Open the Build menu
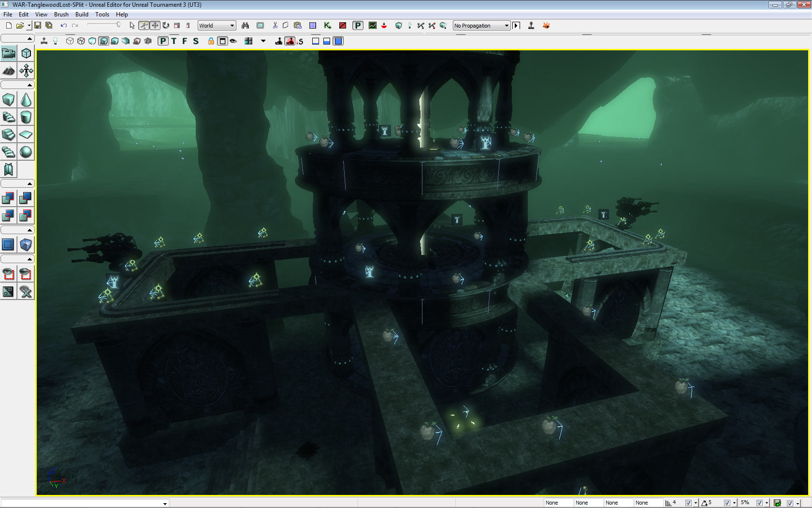The image size is (812, 508). (x=82, y=15)
